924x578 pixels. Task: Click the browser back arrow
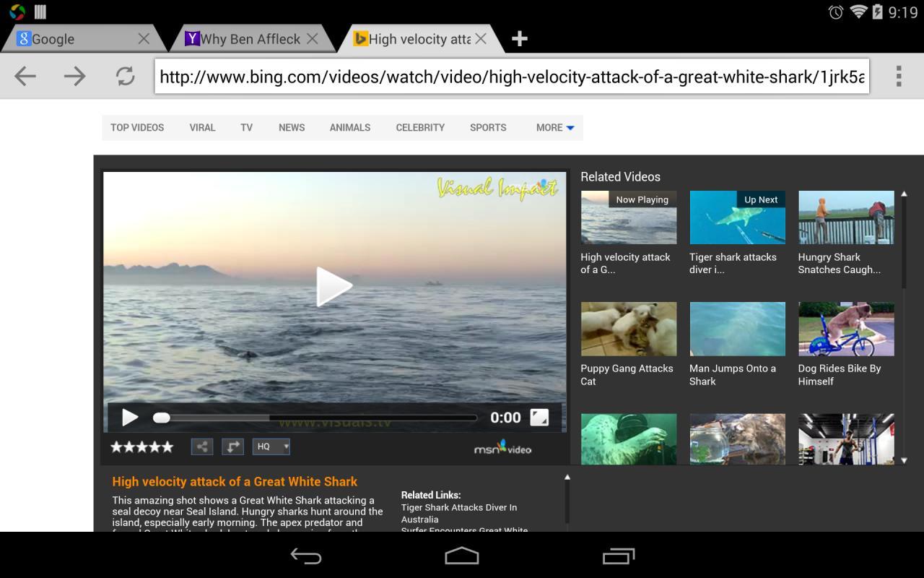click(25, 76)
